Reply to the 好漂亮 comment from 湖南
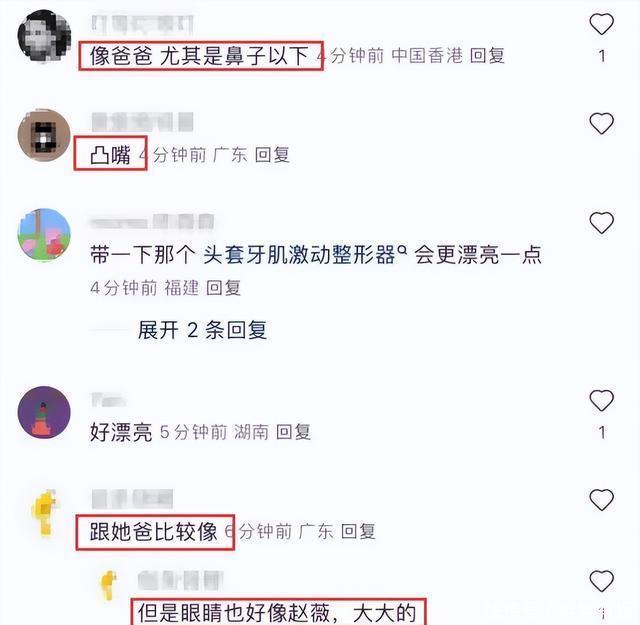The image size is (640, 625). [293, 432]
